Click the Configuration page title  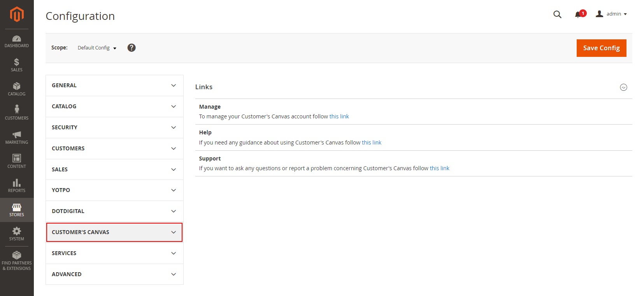tap(80, 16)
